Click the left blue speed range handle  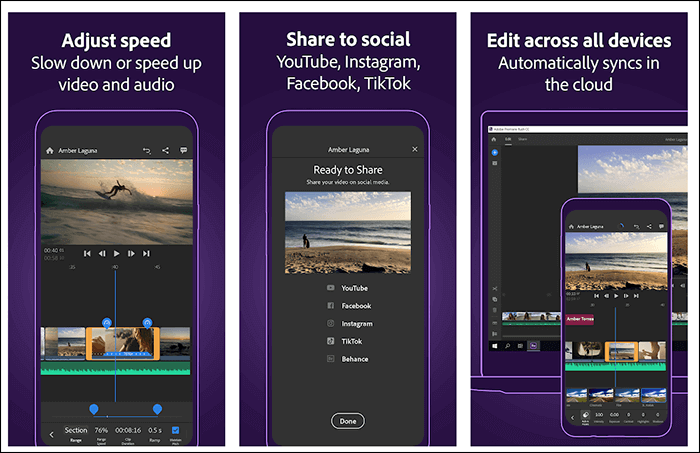pyautogui.click(x=94, y=409)
